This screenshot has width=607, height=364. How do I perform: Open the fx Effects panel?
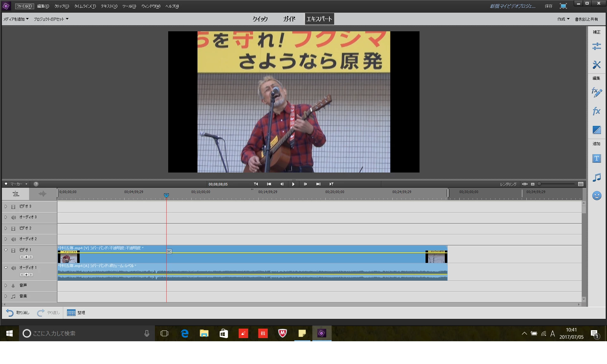(596, 111)
